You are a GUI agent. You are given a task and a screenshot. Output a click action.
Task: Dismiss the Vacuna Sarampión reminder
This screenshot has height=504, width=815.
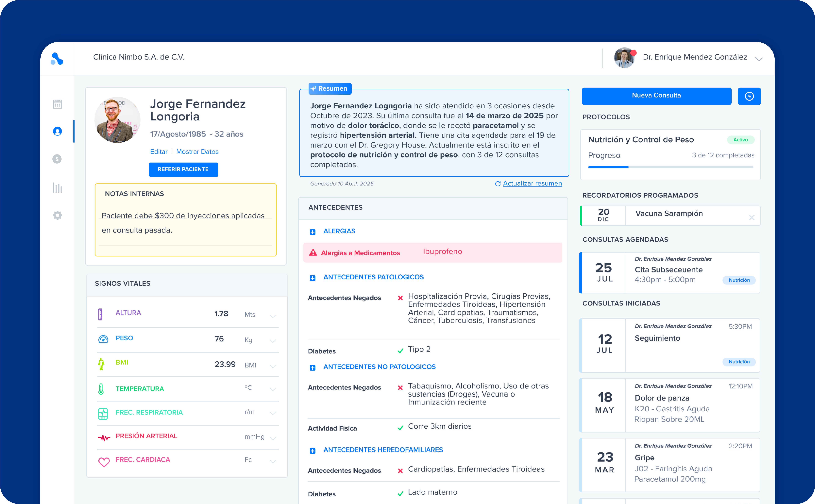coord(751,218)
